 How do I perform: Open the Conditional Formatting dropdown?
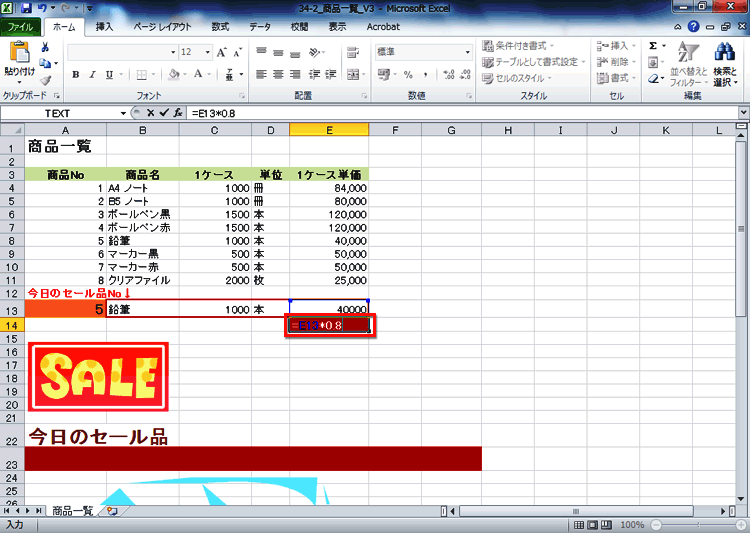coord(519,46)
